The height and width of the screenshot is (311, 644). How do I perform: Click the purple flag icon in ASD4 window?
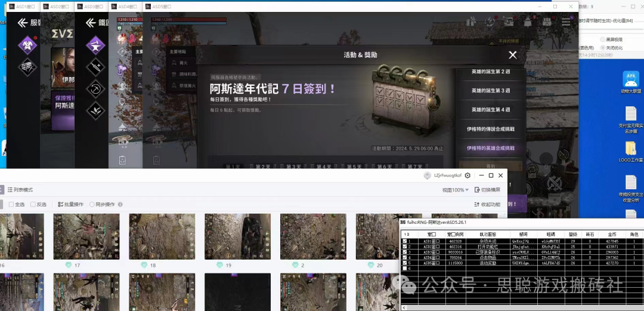coord(122,69)
